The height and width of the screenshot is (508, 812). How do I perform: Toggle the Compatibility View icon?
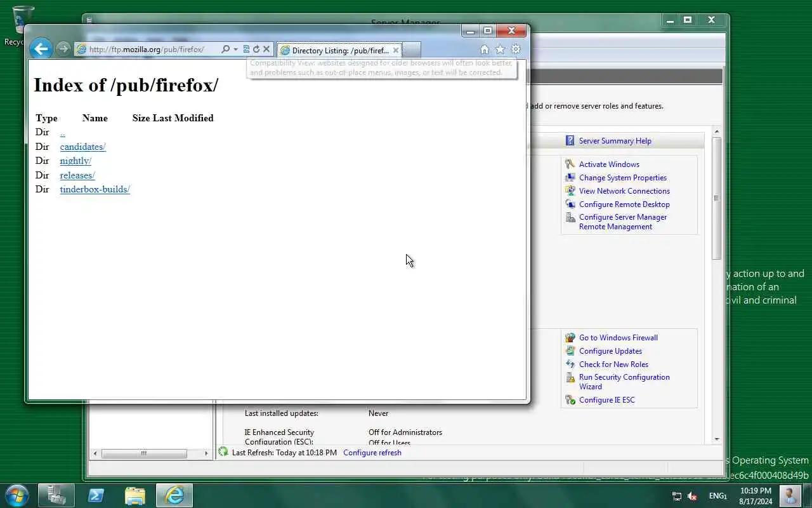[x=246, y=49]
